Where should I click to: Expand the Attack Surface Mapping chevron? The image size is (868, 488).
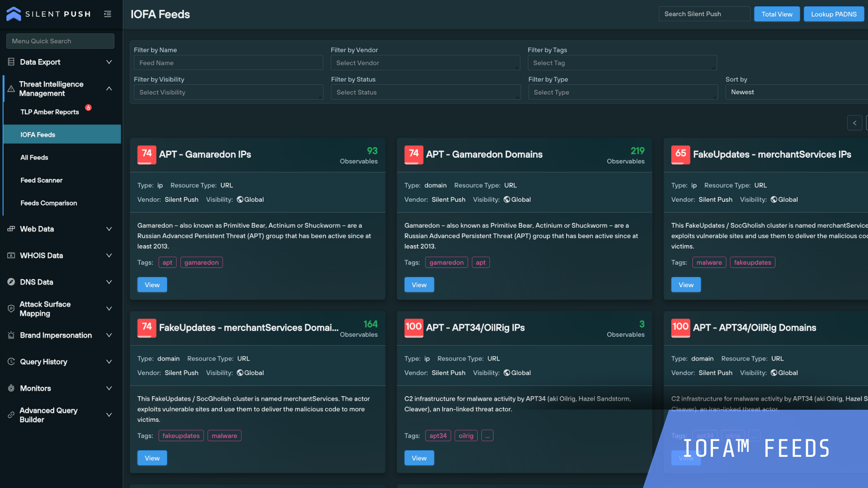tap(109, 309)
